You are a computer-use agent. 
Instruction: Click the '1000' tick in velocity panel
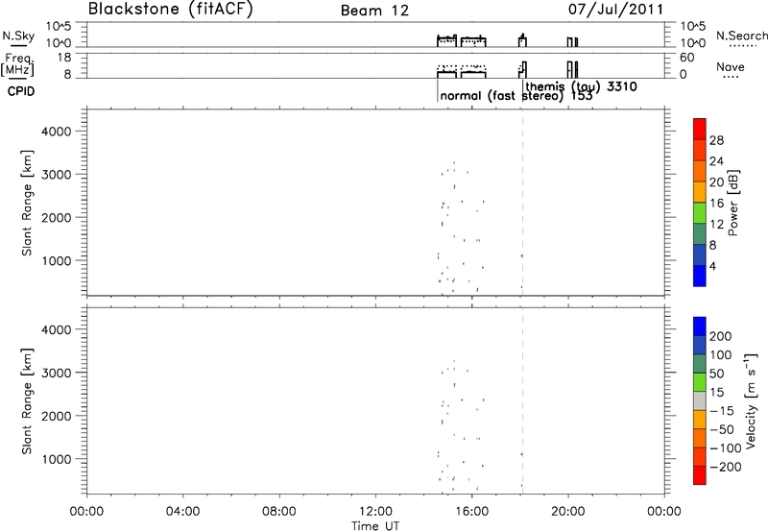[57, 459]
